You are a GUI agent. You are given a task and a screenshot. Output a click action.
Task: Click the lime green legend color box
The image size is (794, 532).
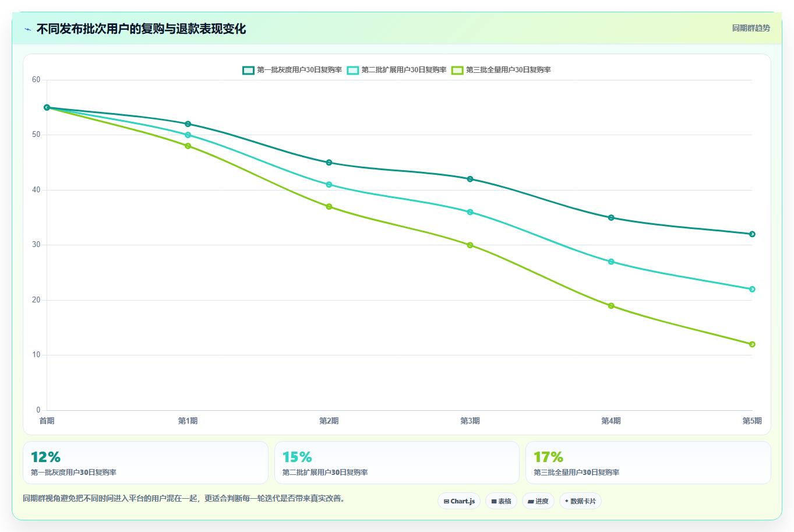(x=457, y=70)
